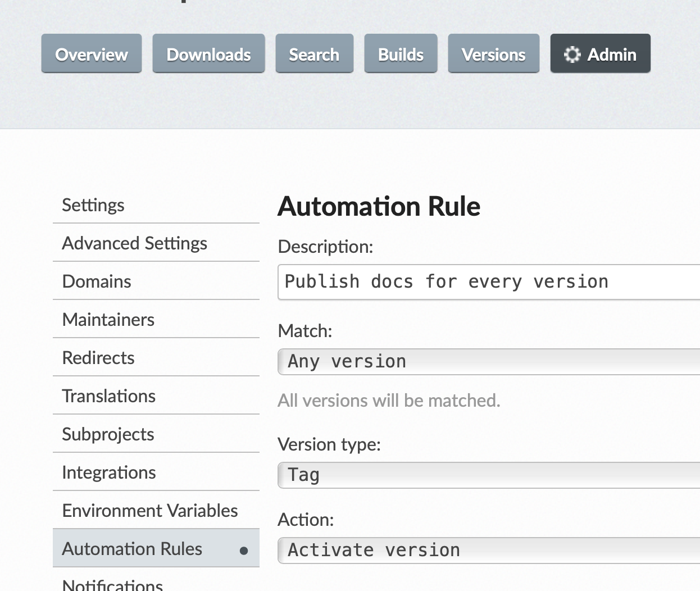Image resolution: width=700 pixels, height=591 pixels.
Task: Open Advanced Settings
Action: click(134, 243)
